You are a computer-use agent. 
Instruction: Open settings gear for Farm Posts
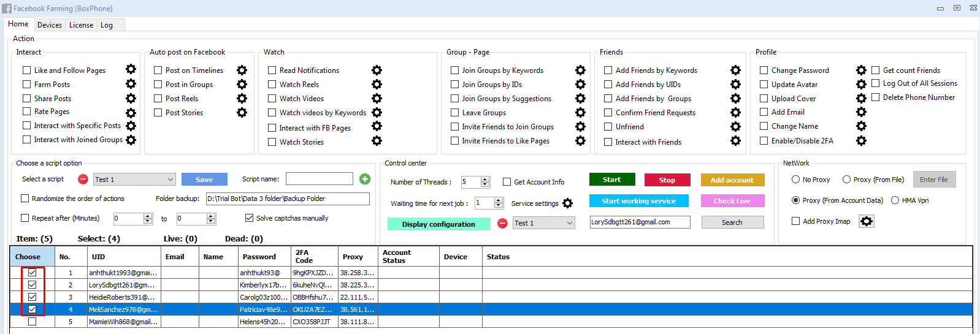(x=131, y=83)
